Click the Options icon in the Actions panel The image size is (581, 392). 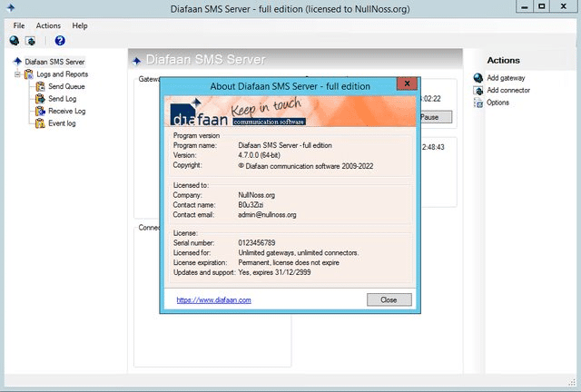(478, 103)
